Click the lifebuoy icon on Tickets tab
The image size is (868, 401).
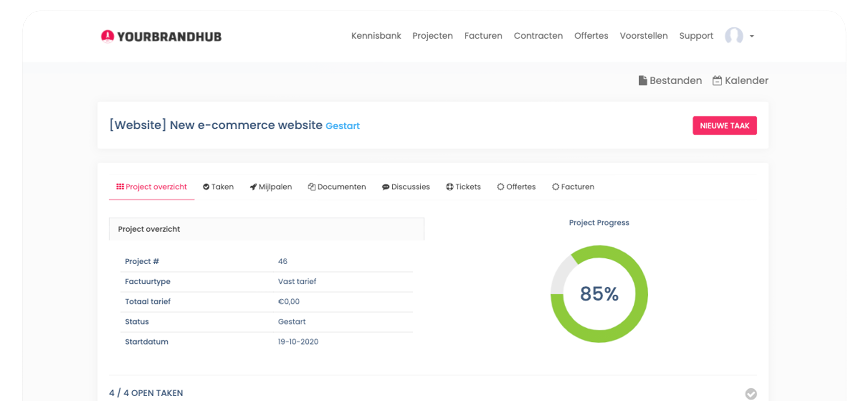click(449, 187)
